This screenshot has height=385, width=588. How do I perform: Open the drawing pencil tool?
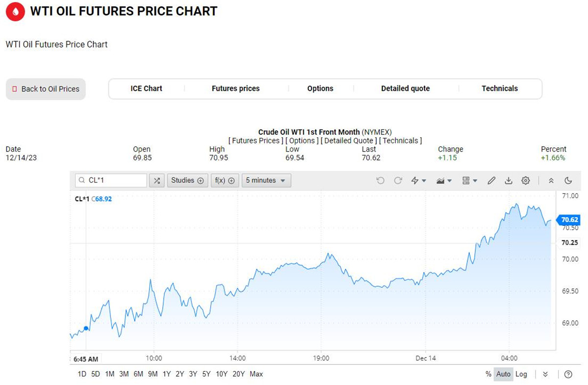point(491,180)
